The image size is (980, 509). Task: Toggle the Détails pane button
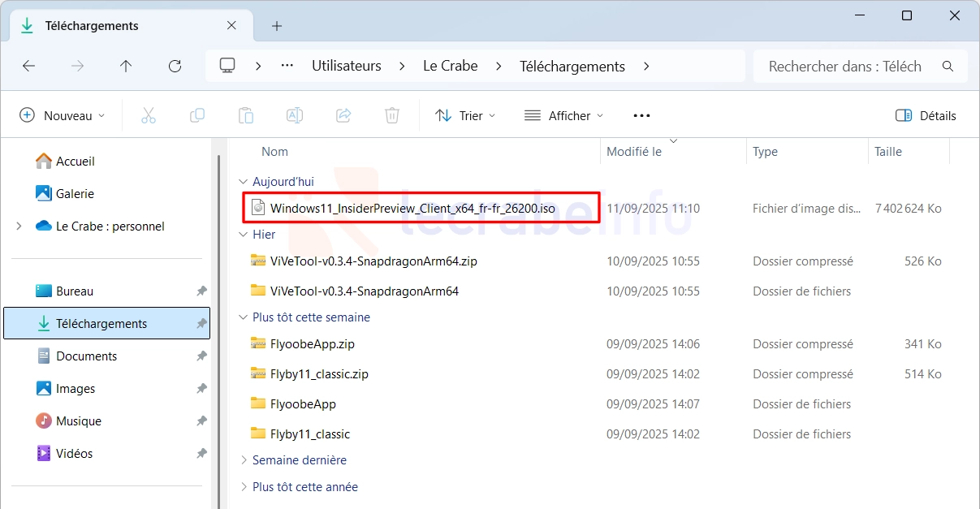pos(926,115)
